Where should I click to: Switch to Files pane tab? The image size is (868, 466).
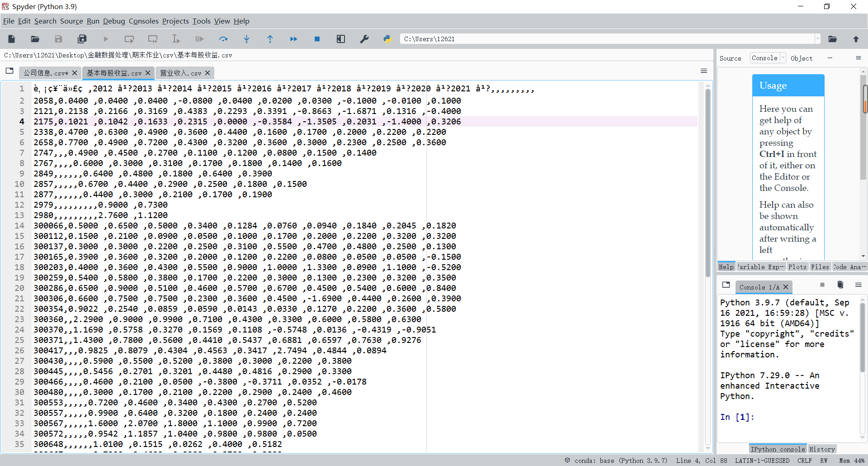click(x=820, y=267)
